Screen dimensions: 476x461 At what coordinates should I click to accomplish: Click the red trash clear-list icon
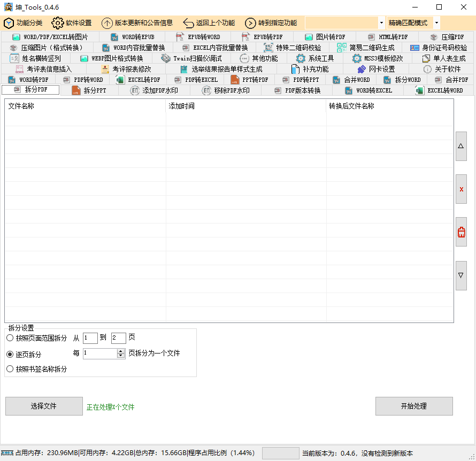click(x=461, y=232)
